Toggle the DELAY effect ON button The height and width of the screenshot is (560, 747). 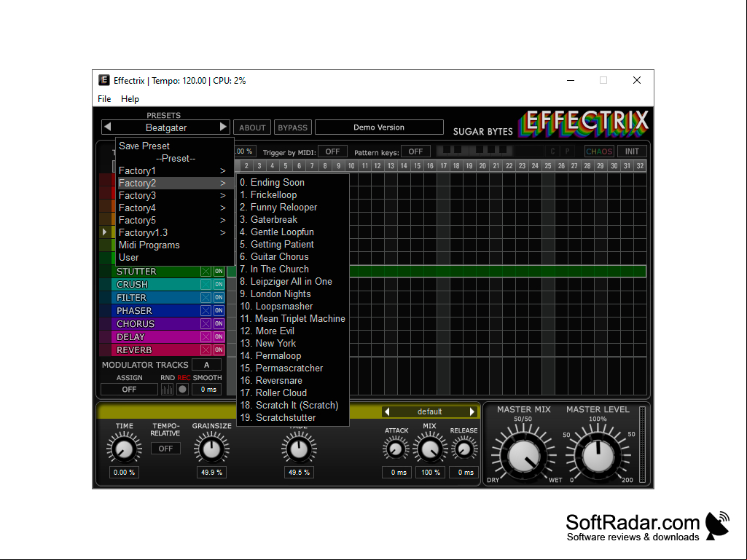pos(219,336)
